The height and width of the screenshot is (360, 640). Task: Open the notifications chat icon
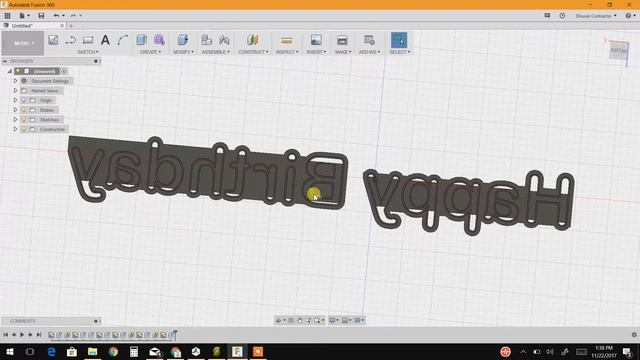[x=547, y=16]
